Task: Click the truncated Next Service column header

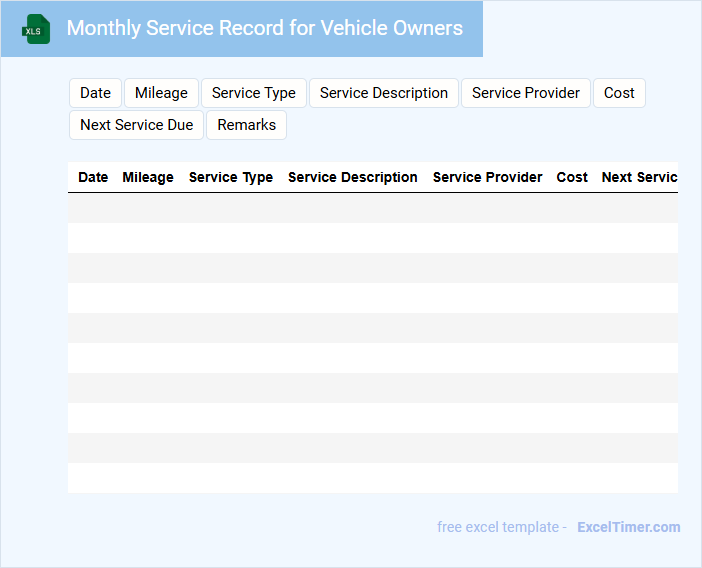Action: point(639,177)
